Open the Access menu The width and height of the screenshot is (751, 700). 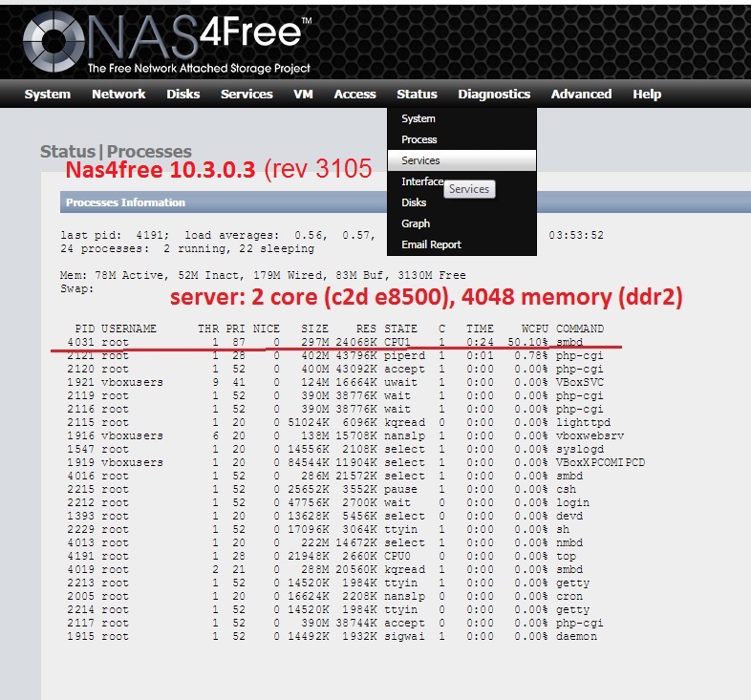[x=354, y=94]
